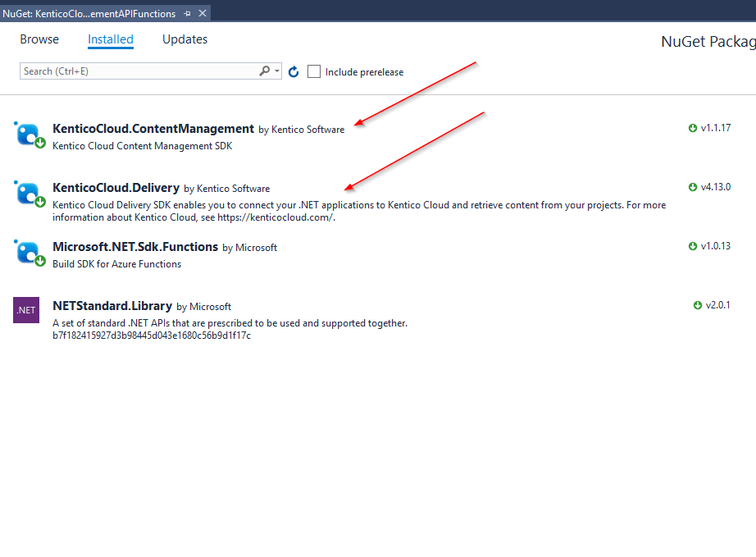
Task: Select the KenticoCloud.ContentManagement package name
Action: pos(153,129)
